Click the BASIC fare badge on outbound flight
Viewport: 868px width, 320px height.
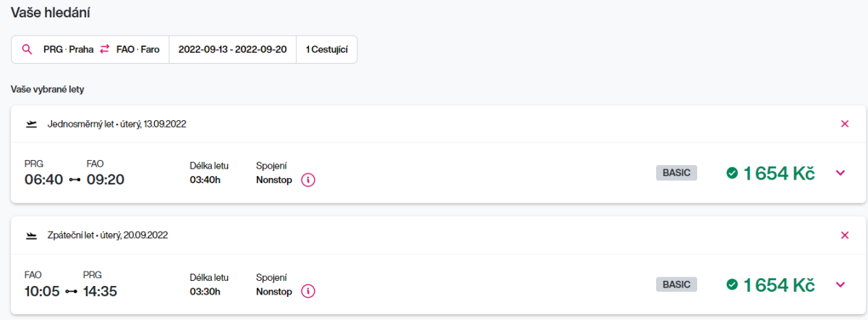click(676, 173)
